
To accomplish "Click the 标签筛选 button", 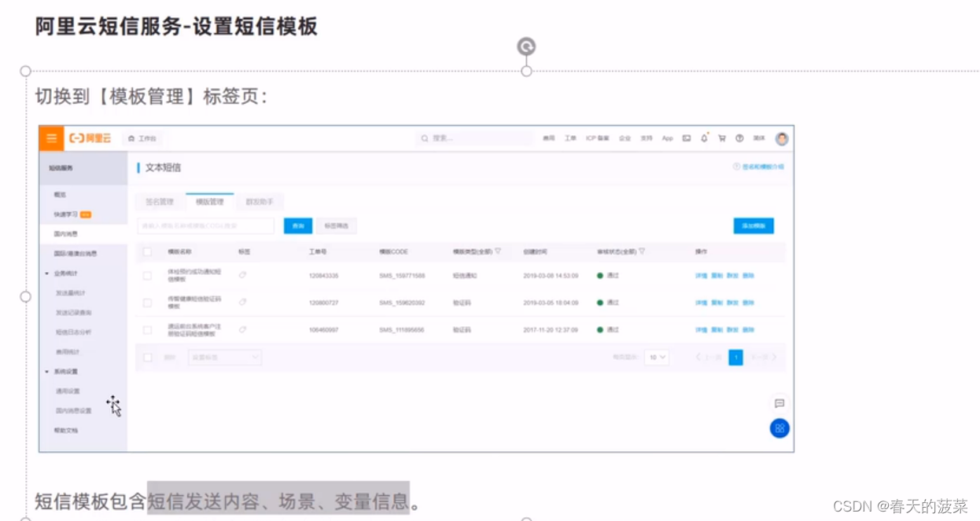I will [336, 226].
